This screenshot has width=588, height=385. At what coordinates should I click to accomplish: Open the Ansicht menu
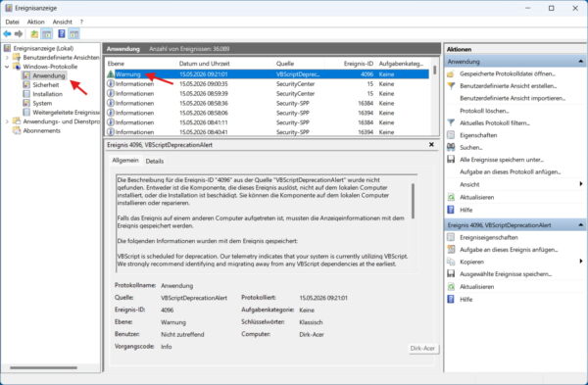pos(63,23)
